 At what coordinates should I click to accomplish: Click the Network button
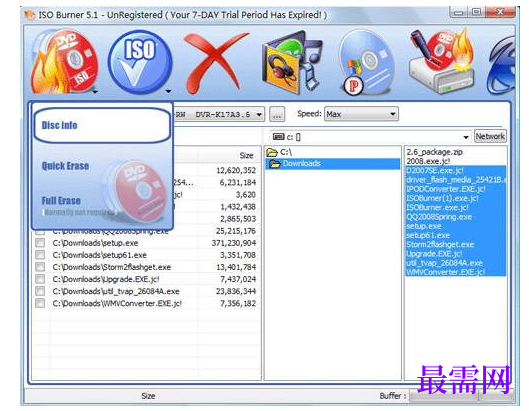[x=490, y=136]
